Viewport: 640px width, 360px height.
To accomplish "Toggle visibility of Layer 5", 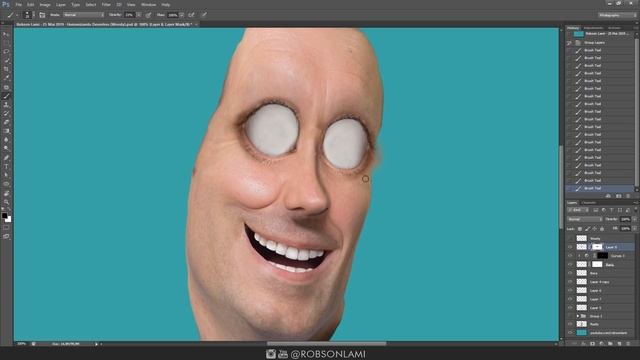I will (x=570, y=307).
